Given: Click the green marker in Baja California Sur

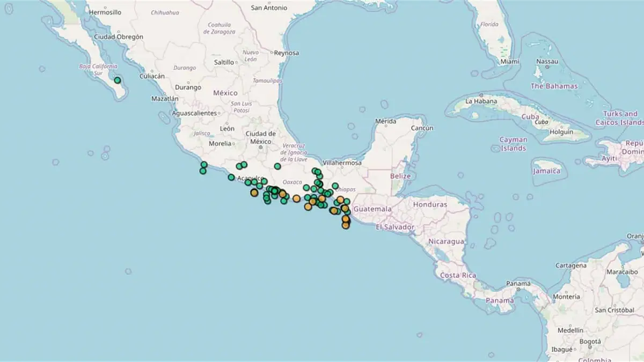Looking at the screenshot, I should (x=117, y=80).
